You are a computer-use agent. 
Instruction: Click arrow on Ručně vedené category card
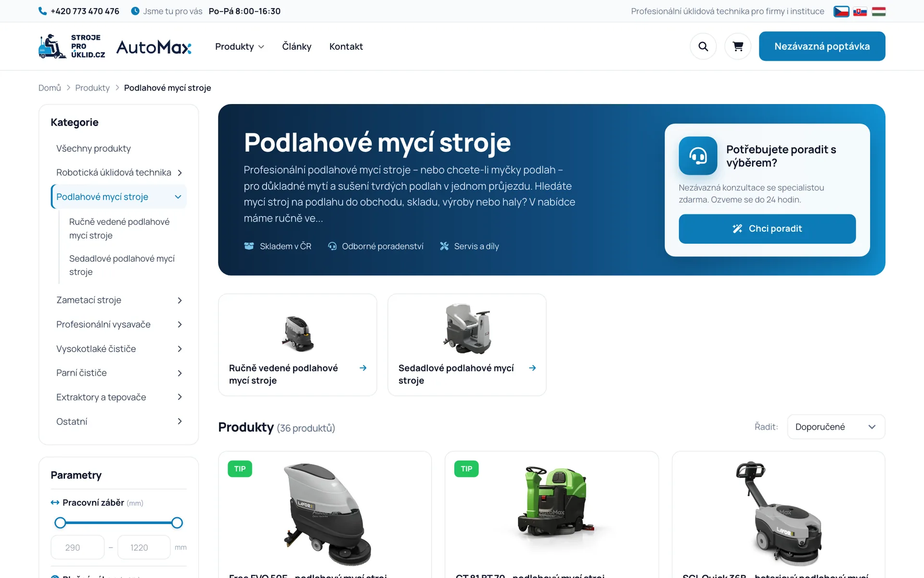(363, 368)
